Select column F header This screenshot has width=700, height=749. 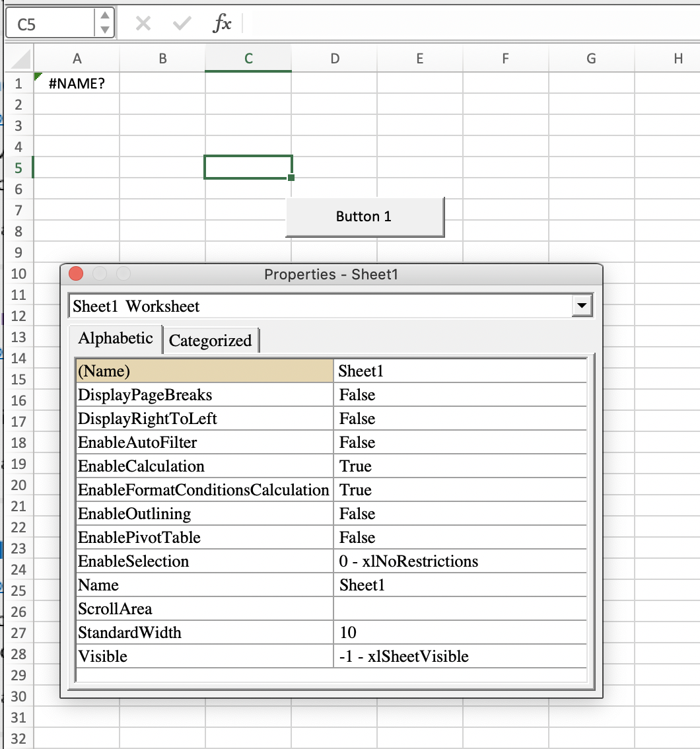point(506,58)
